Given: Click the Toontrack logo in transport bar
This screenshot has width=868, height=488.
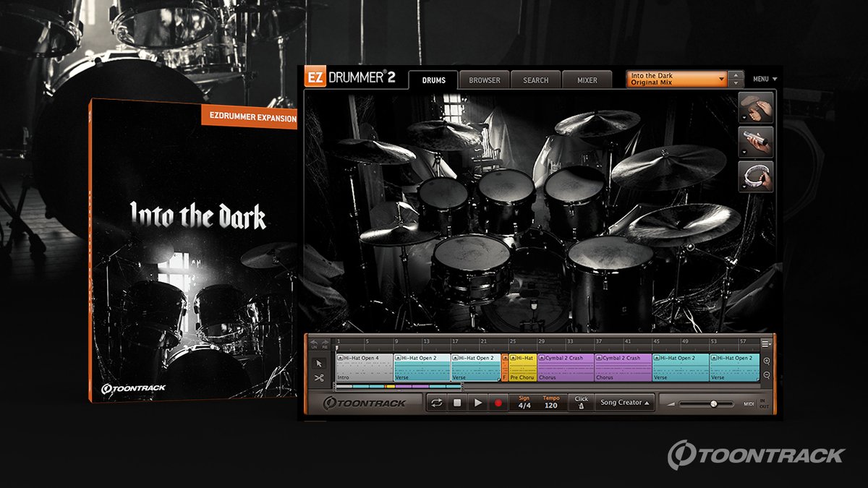Looking at the screenshot, I should click(365, 403).
